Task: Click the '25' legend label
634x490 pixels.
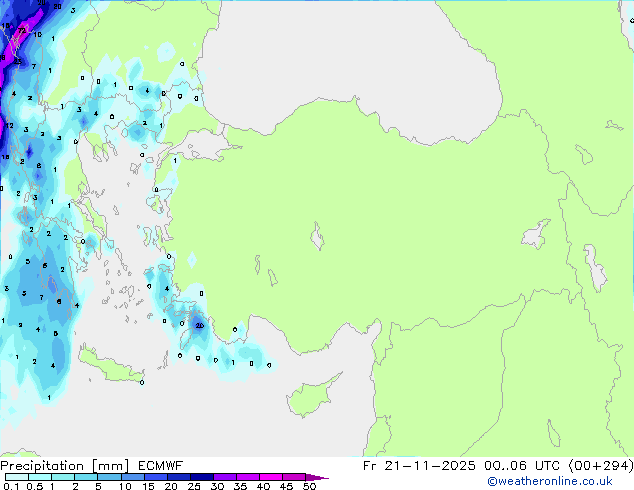Action: (194, 486)
